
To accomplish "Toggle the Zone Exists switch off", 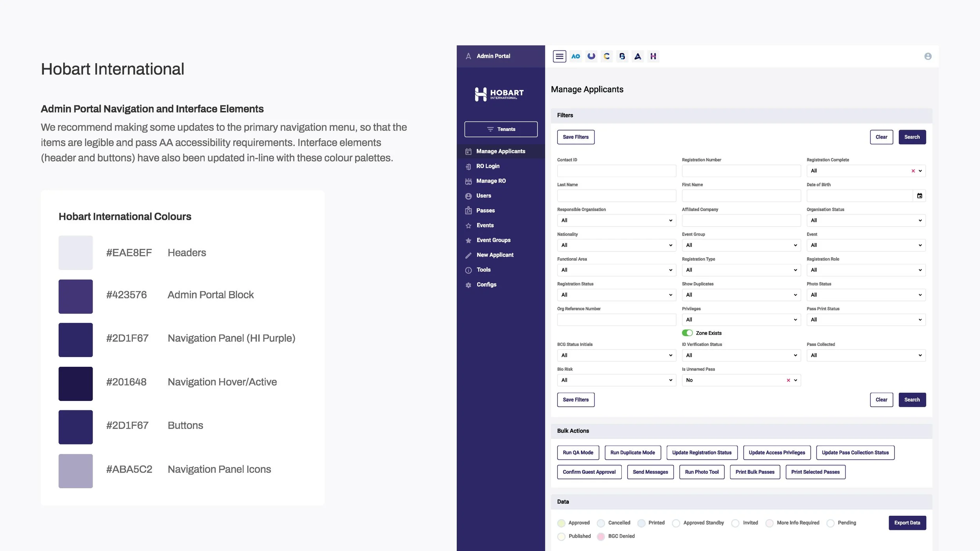I will coord(687,333).
